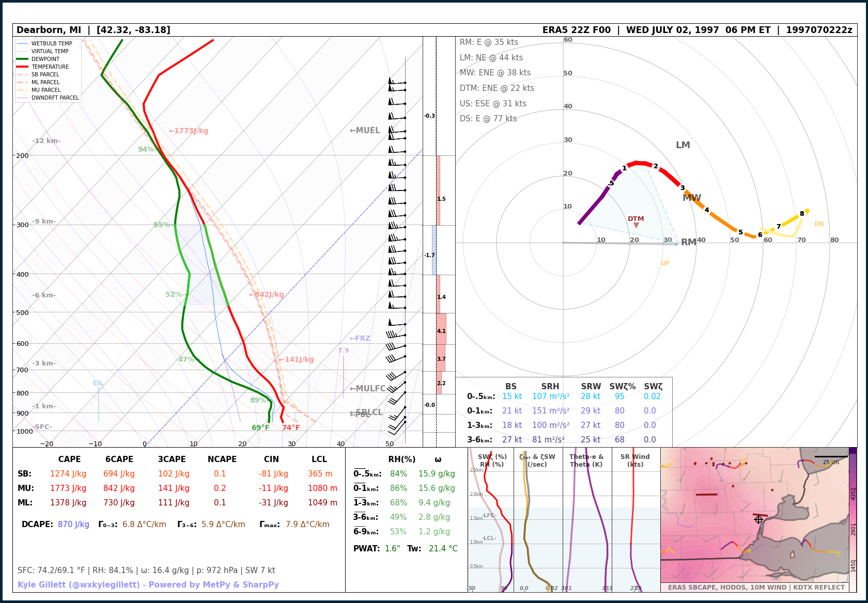Select the red TEMPERATURE line in the legend

tap(22, 67)
